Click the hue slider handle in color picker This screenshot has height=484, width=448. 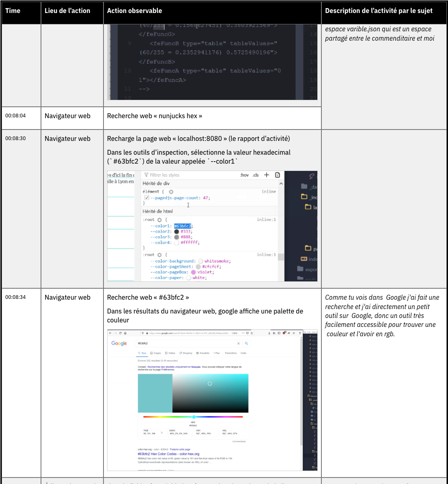click(x=194, y=417)
